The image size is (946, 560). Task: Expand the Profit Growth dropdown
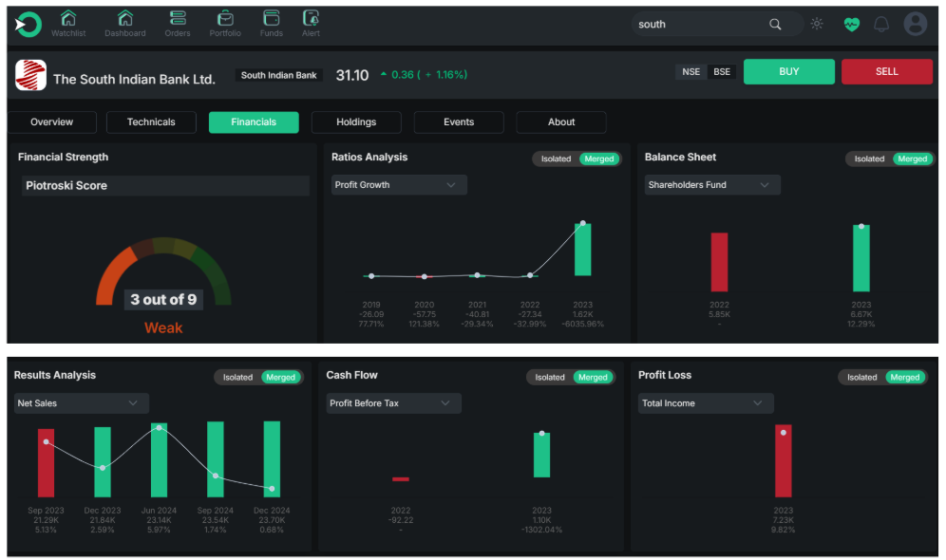(x=399, y=185)
